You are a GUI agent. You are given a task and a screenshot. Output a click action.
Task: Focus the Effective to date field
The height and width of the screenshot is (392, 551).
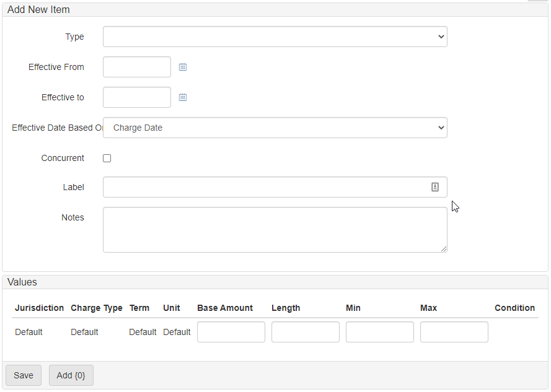point(136,97)
